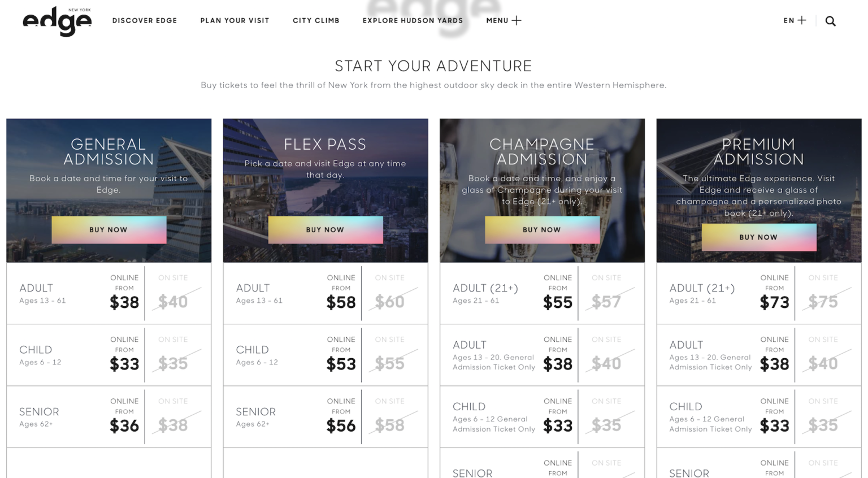
Task: Click the Premium Admission card title
Action: pos(758,152)
